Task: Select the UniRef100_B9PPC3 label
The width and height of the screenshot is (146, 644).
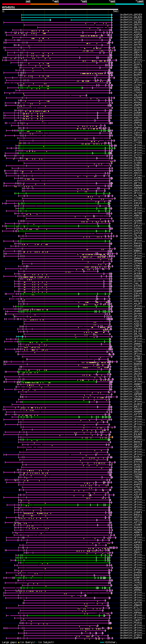Action: click(x=131, y=296)
